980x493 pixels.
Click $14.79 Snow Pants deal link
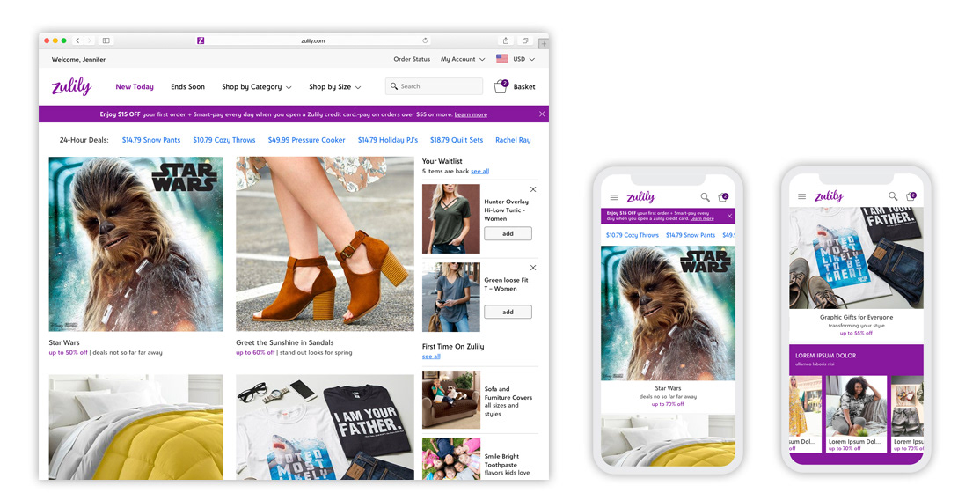(151, 140)
